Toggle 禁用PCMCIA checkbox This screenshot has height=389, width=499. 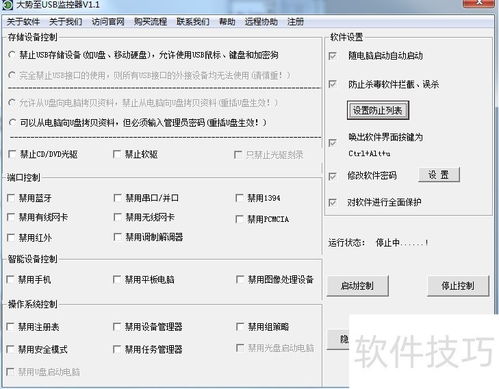(239, 219)
